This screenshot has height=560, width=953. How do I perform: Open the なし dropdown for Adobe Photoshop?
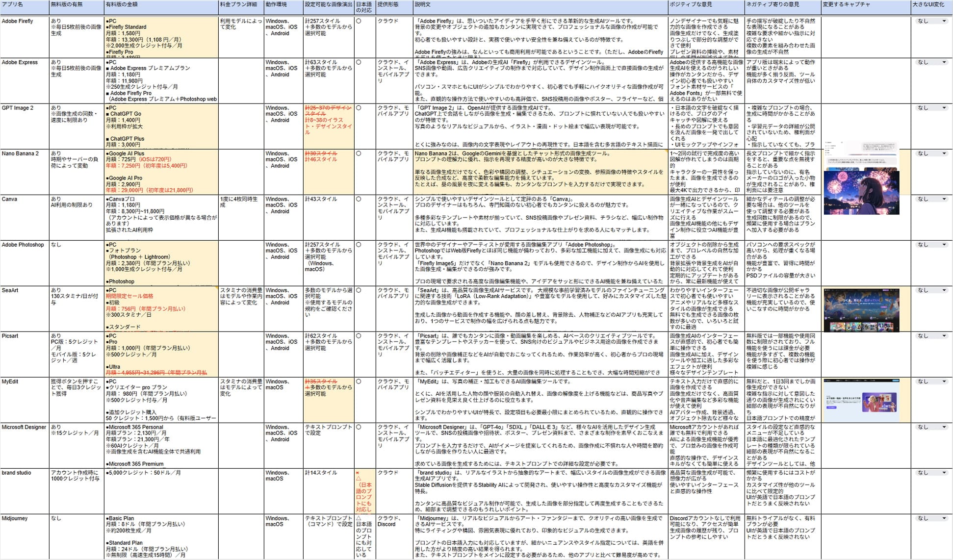(931, 245)
